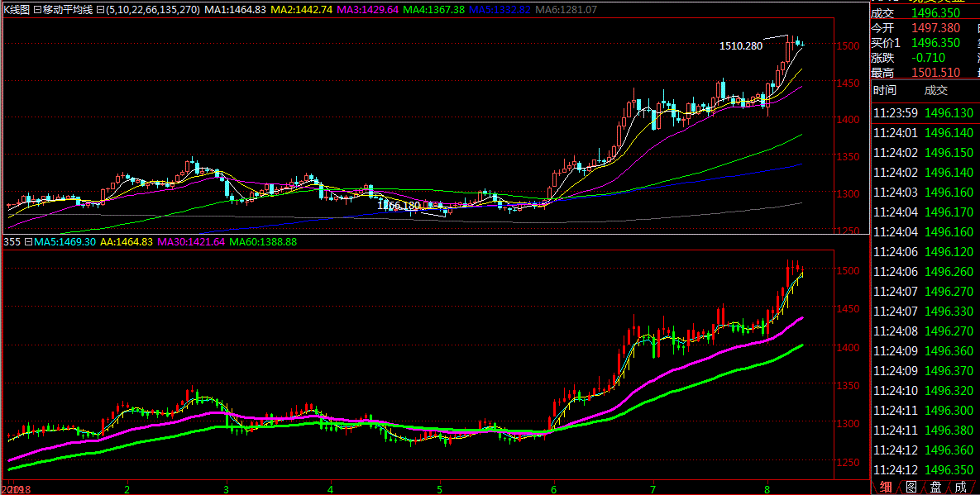Click the 1510.280 high price annotation
Screen dimensions: 980x495
click(x=740, y=46)
